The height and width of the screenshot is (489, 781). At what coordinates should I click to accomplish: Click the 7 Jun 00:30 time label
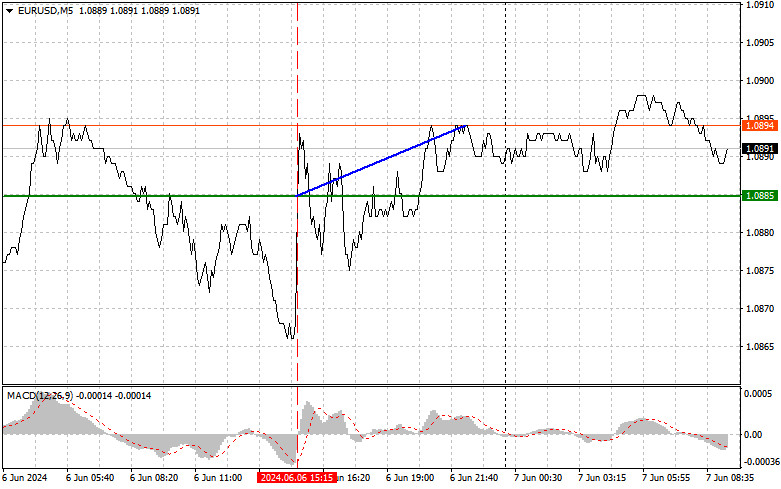pos(538,478)
